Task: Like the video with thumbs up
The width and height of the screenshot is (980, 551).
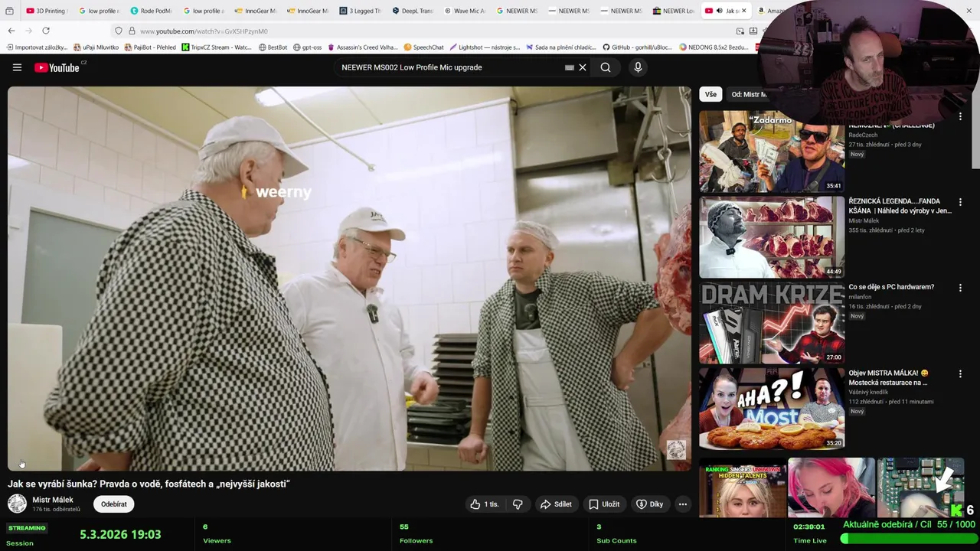Action: point(484,504)
